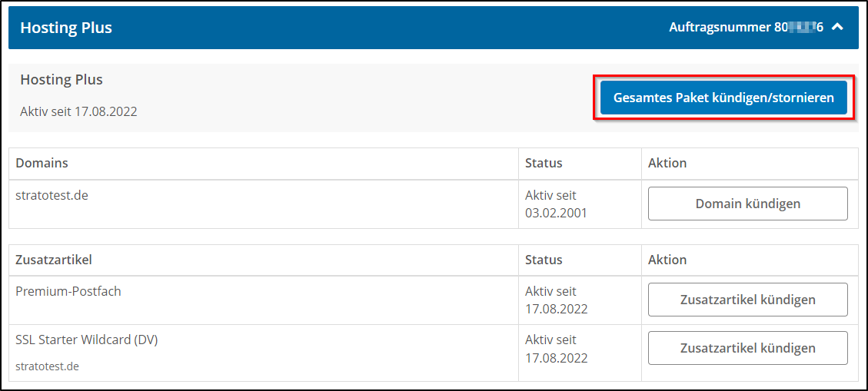Screen dimensions: 868x391
Task: Click Gesamtes Paket kündigen/stornieren button
Action: [723, 98]
